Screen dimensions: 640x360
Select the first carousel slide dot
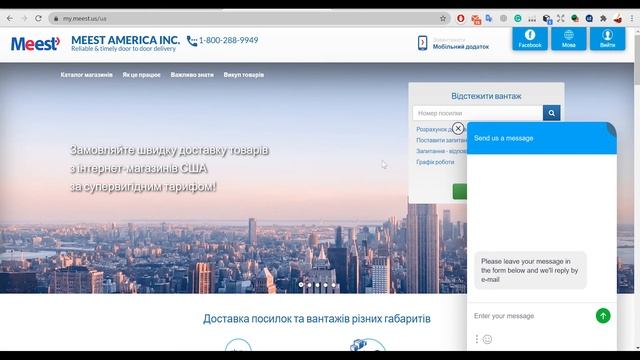pos(301,284)
